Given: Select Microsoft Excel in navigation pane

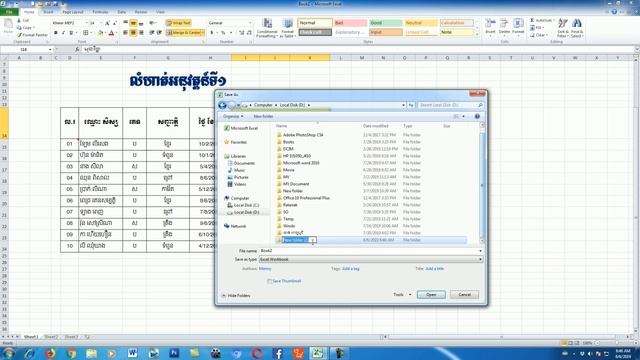Looking at the screenshot, I should tap(241, 128).
